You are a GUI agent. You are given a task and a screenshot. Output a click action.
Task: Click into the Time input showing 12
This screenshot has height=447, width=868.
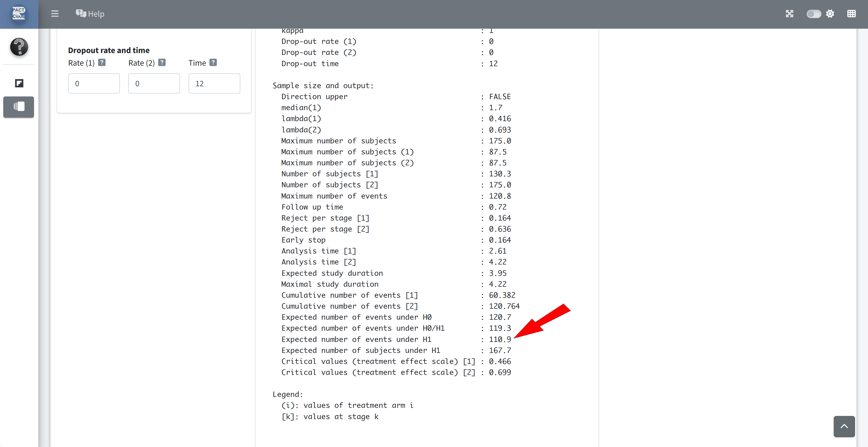click(214, 83)
